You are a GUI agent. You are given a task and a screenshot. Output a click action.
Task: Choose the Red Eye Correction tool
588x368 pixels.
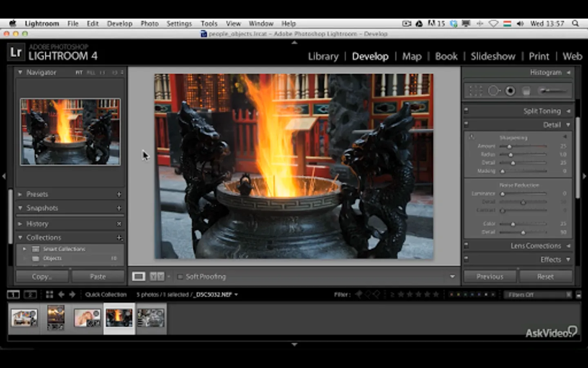(510, 91)
